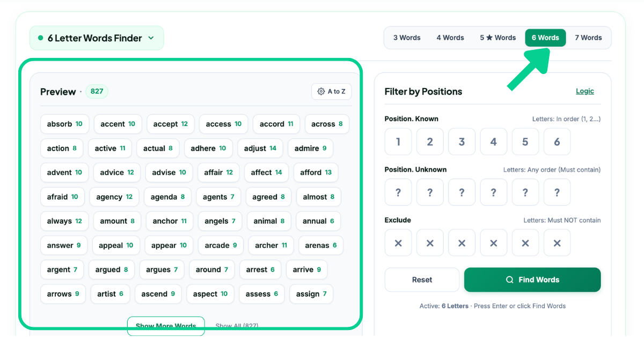Focus the known position 6 letter box
The width and height of the screenshot is (644, 337).
(557, 142)
